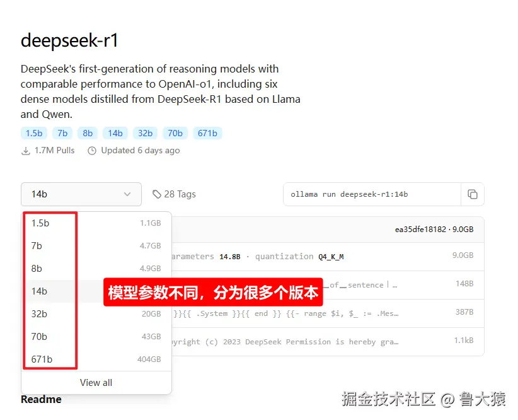Click the Readme heading
This screenshot has width=518, height=420.
(42, 399)
